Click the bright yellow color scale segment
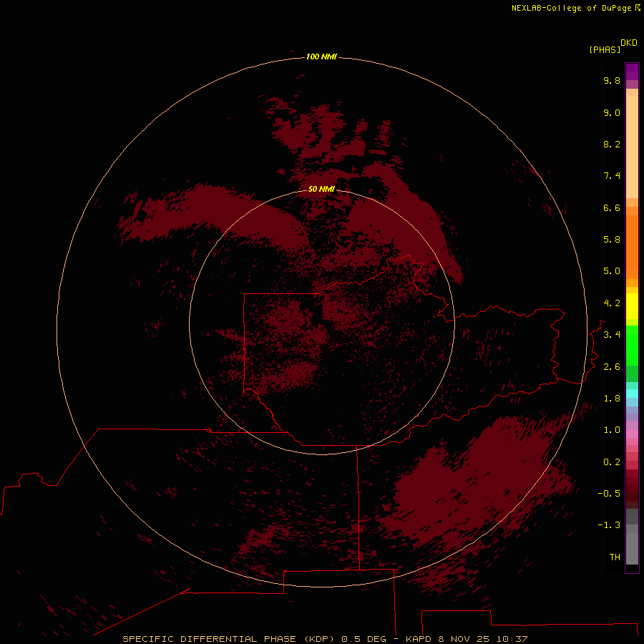644x644 pixels. [632, 306]
